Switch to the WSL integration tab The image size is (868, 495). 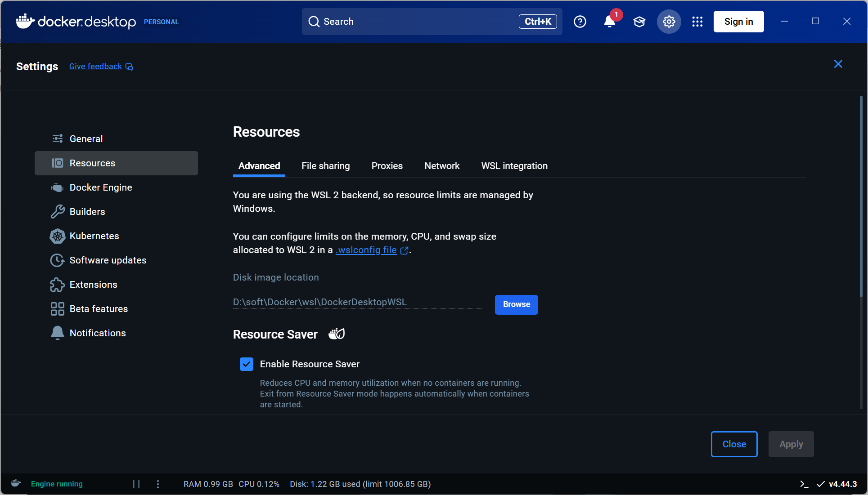(514, 166)
